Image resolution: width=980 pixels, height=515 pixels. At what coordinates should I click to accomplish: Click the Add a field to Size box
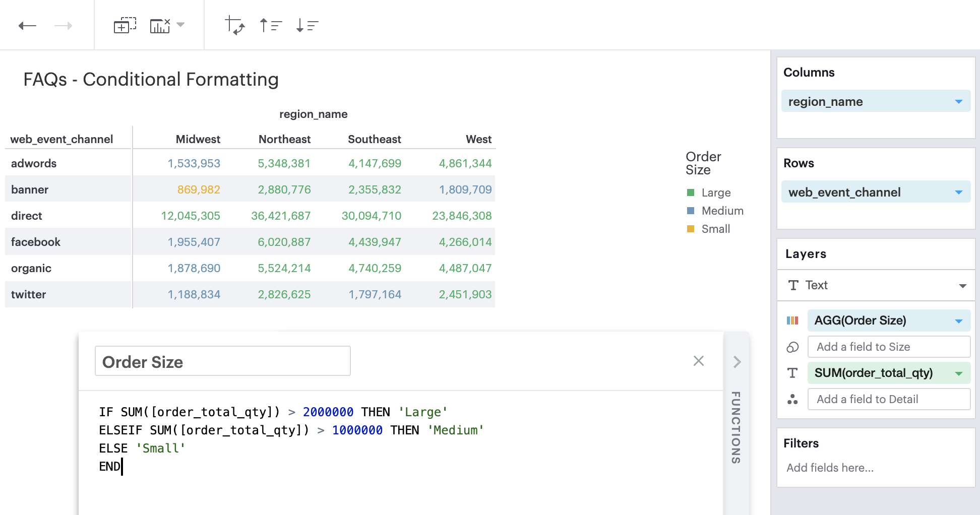(x=888, y=347)
